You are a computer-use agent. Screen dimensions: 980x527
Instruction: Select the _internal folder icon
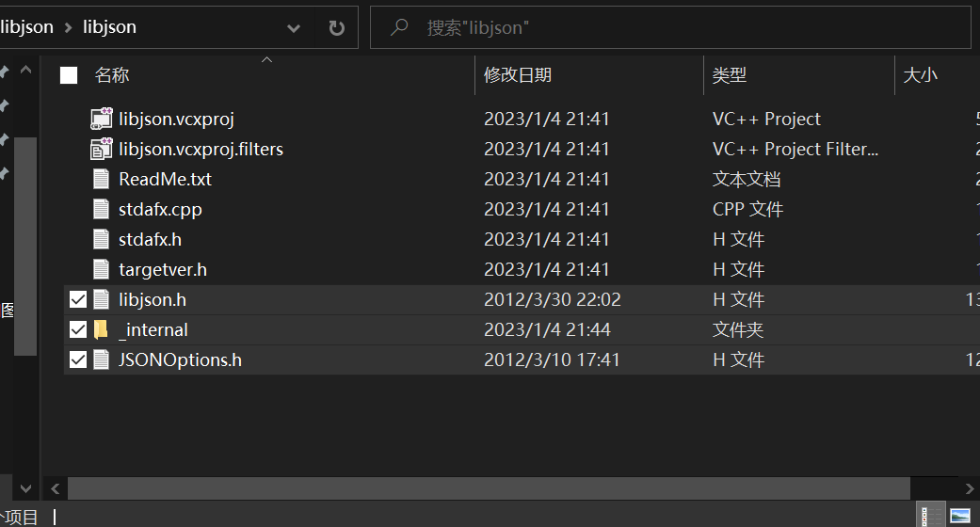[x=101, y=330]
